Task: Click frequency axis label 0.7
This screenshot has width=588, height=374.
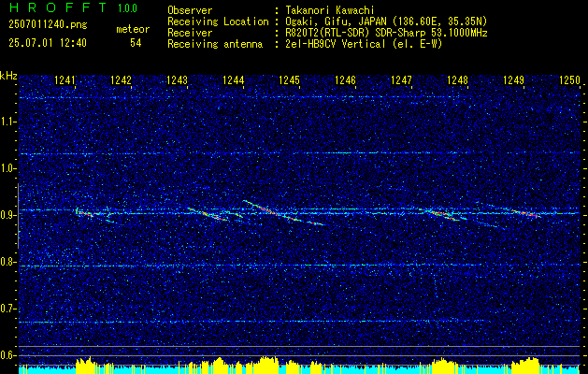Action: click(x=7, y=309)
